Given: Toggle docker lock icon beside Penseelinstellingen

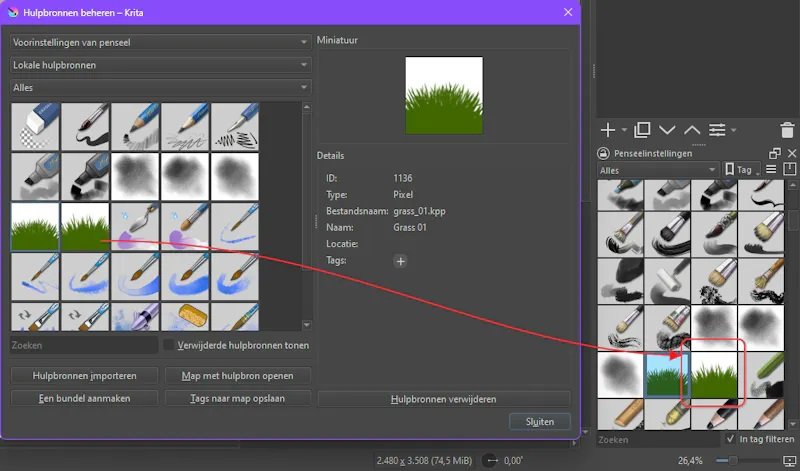Looking at the screenshot, I should [604, 153].
